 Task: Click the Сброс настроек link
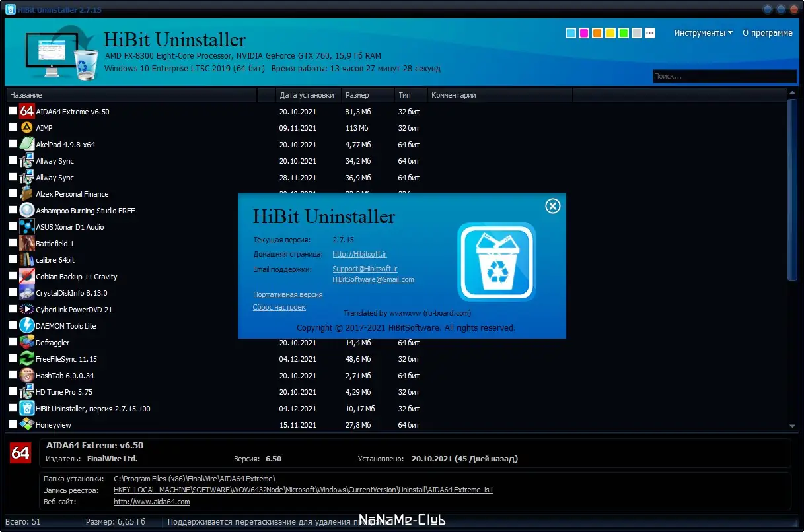tap(279, 307)
